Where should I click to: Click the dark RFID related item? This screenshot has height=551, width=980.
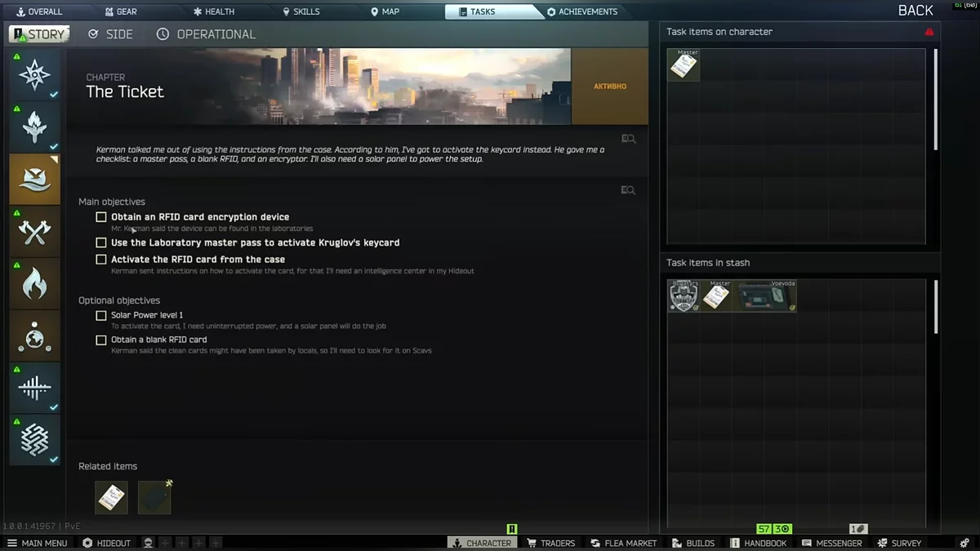tap(154, 497)
